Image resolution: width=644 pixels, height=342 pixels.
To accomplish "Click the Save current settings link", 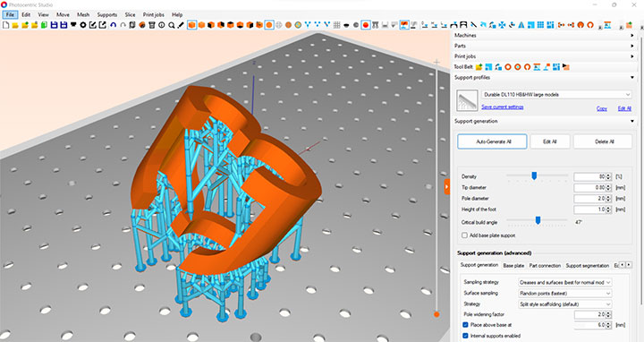I will (503, 107).
